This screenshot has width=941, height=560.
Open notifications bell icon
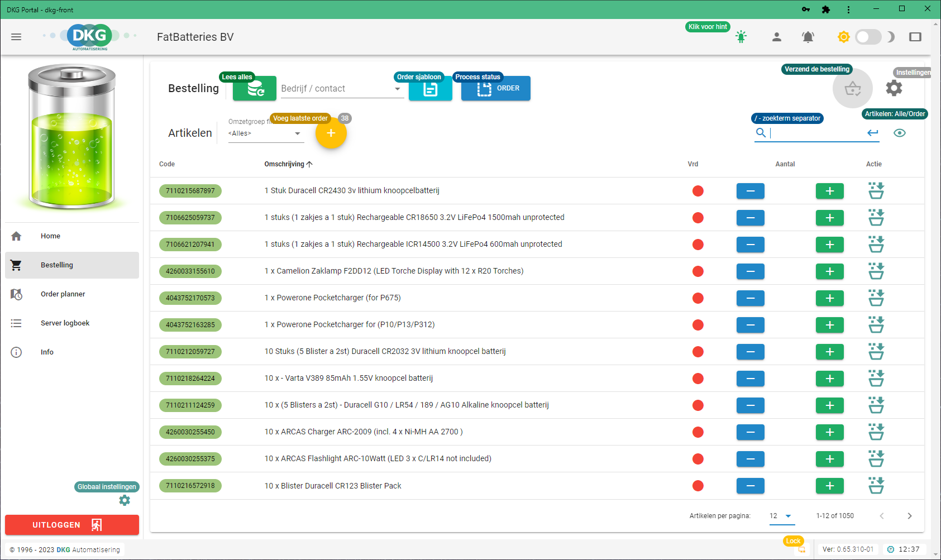[808, 37]
